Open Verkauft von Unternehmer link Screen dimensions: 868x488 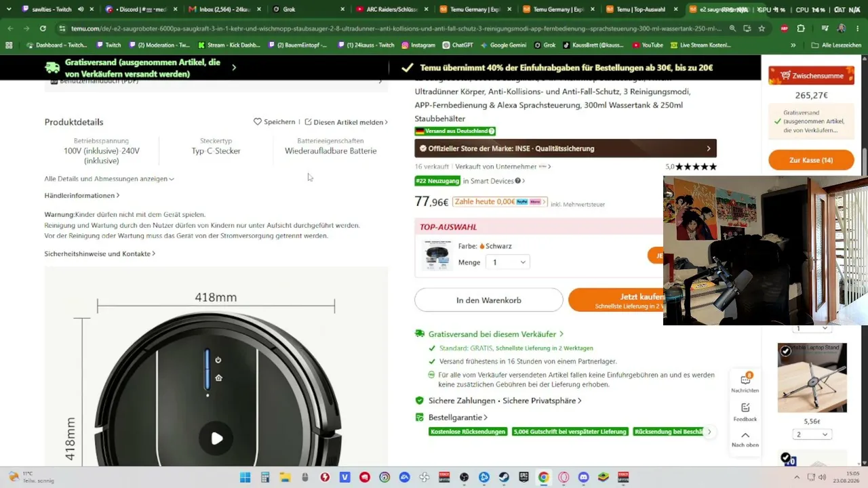click(502, 167)
